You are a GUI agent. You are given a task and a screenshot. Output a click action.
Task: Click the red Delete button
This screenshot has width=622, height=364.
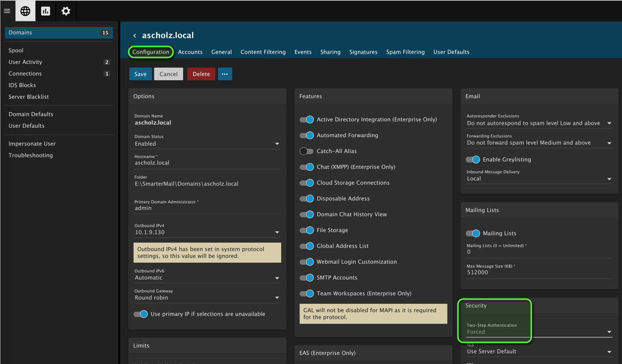coord(201,74)
